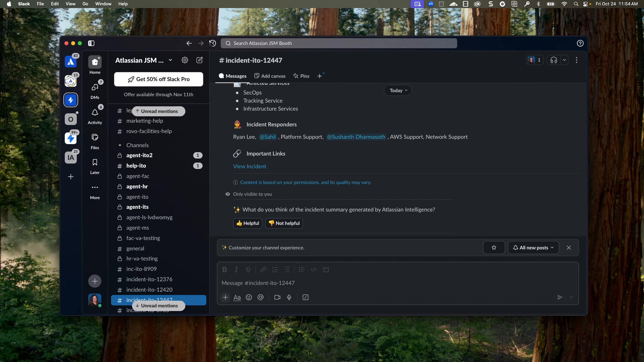
Task: Collapse the Channels section
Action: [120, 145]
